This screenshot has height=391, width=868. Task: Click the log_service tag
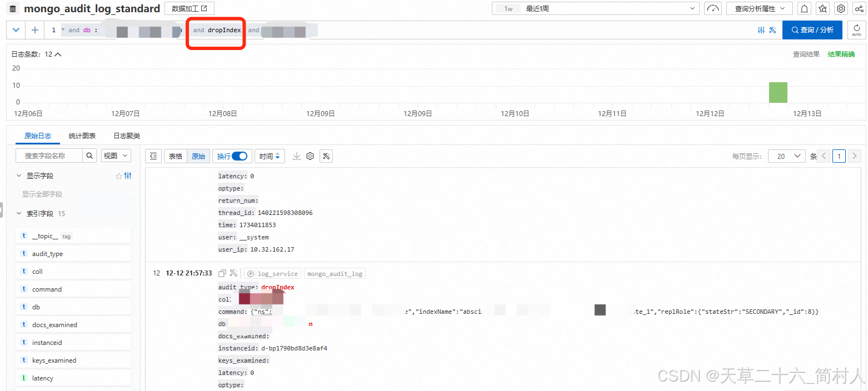click(x=273, y=274)
